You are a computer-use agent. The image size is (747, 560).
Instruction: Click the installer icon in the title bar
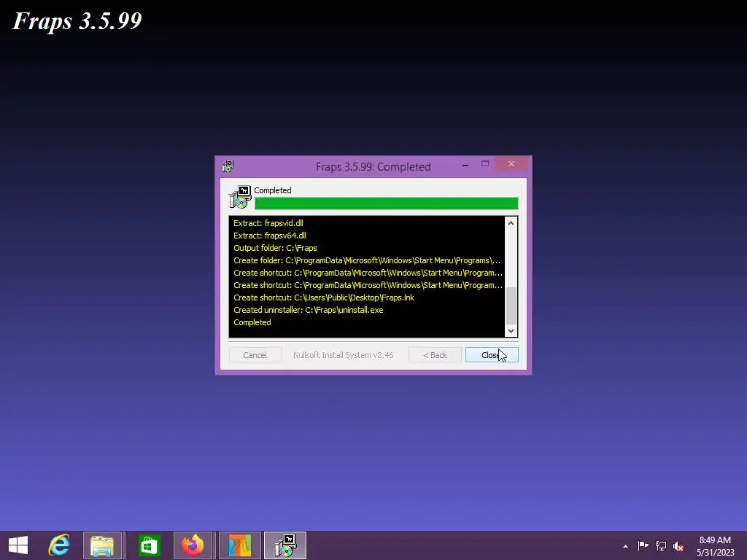click(x=228, y=166)
